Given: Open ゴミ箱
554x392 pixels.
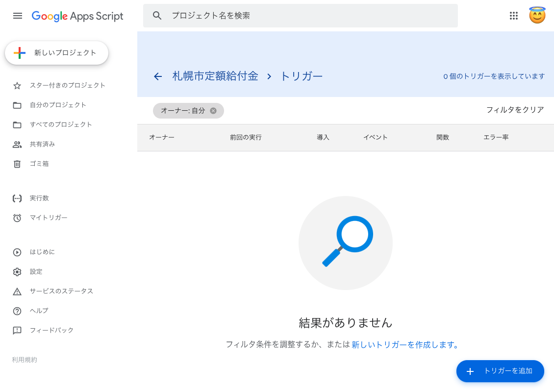Looking at the screenshot, I should [x=39, y=164].
